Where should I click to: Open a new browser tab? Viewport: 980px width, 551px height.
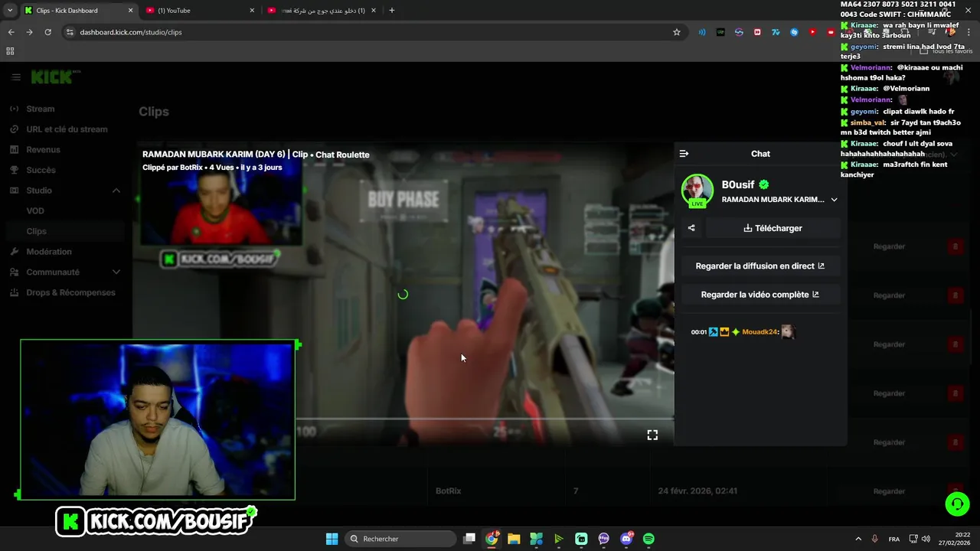click(x=392, y=11)
